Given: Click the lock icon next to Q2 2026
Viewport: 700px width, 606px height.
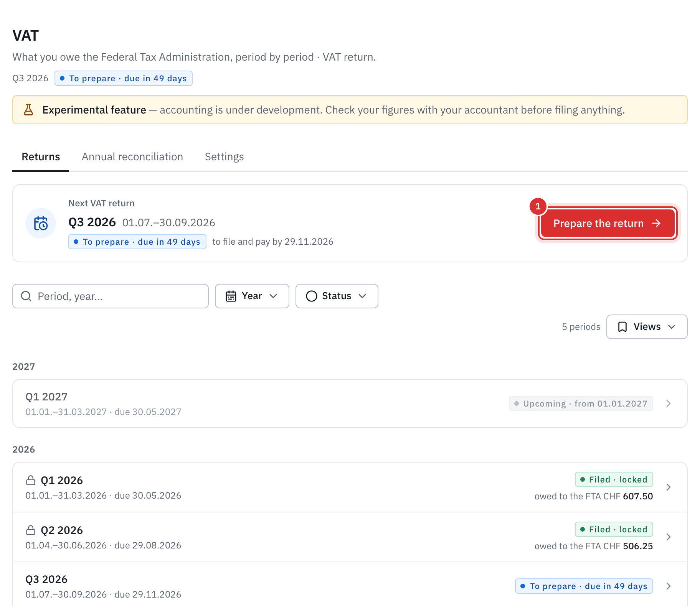Looking at the screenshot, I should 31,530.
